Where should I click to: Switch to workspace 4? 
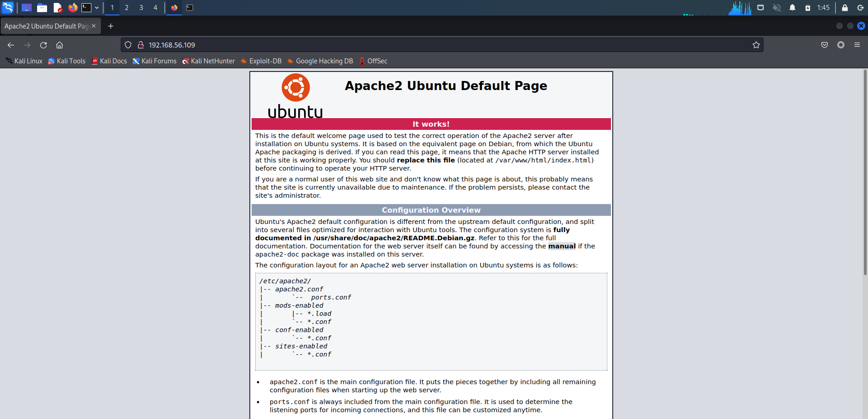coord(155,8)
